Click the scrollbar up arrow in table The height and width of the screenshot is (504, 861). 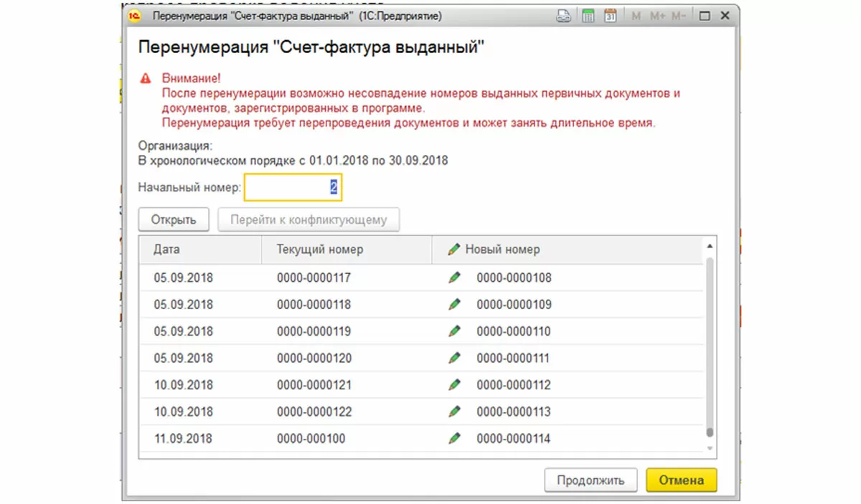click(710, 246)
